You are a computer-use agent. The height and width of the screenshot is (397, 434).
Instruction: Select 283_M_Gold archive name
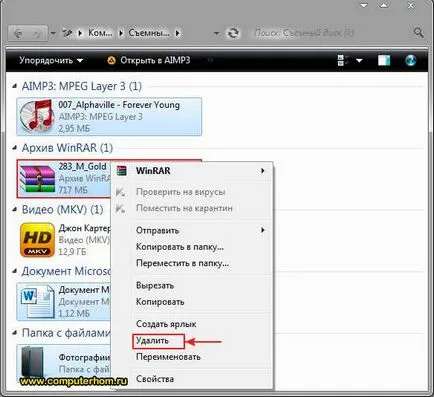(x=82, y=166)
